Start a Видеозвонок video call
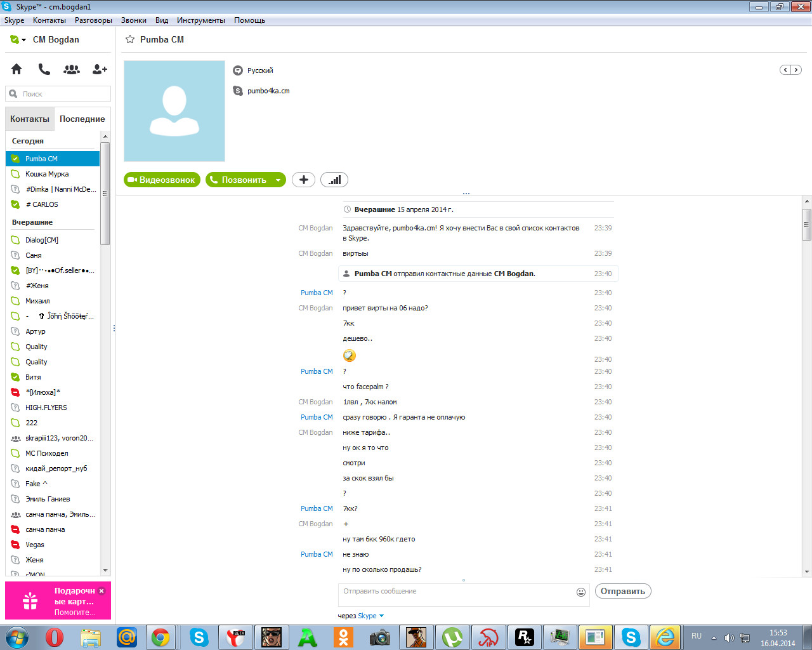The height and width of the screenshot is (650, 812). (x=162, y=180)
